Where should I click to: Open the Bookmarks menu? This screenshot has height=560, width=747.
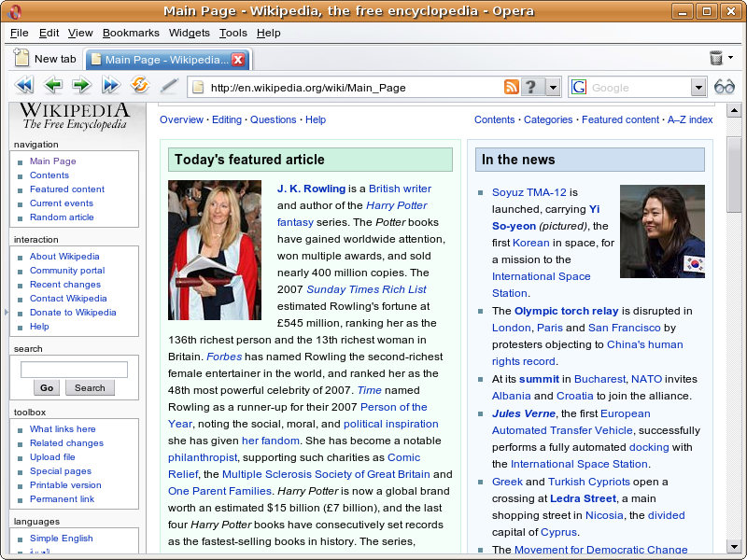pos(131,33)
